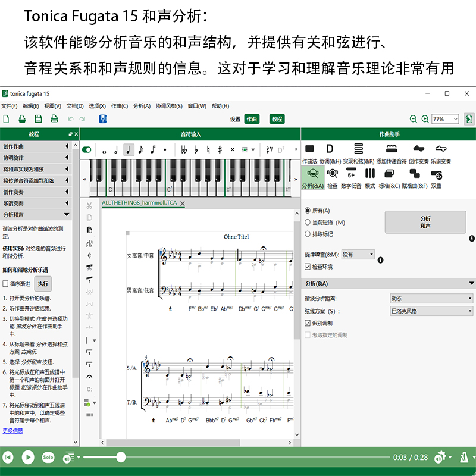Open the 编辑(E) menu
The height and width of the screenshot is (476, 476).
coord(31,106)
